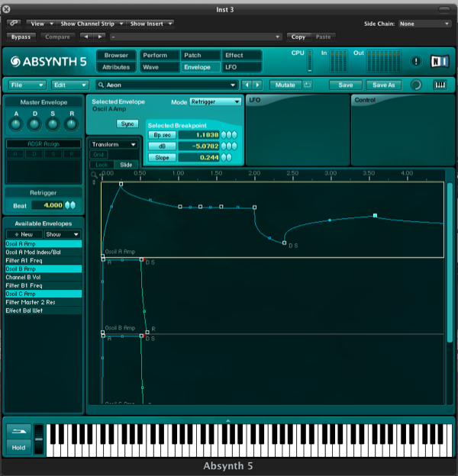Image resolution: width=458 pixels, height=476 pixels.
Task: Open the Aeon preset dropdown
Action: click(x=166, y=85)
